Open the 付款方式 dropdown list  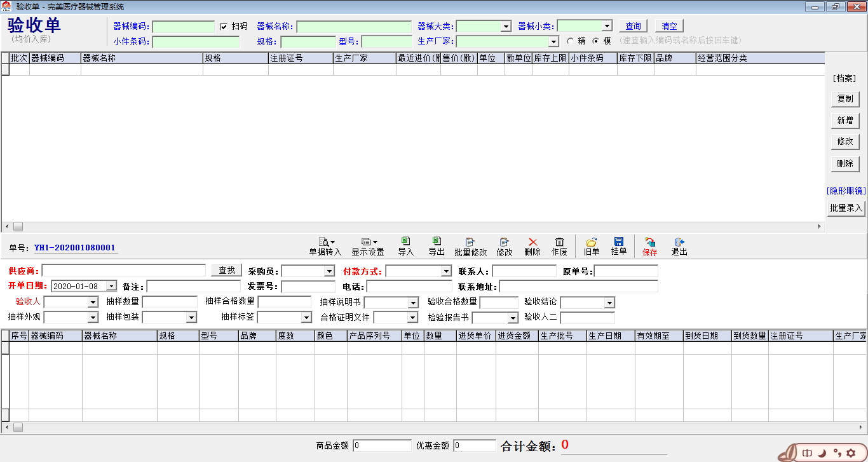pos(446,271)
